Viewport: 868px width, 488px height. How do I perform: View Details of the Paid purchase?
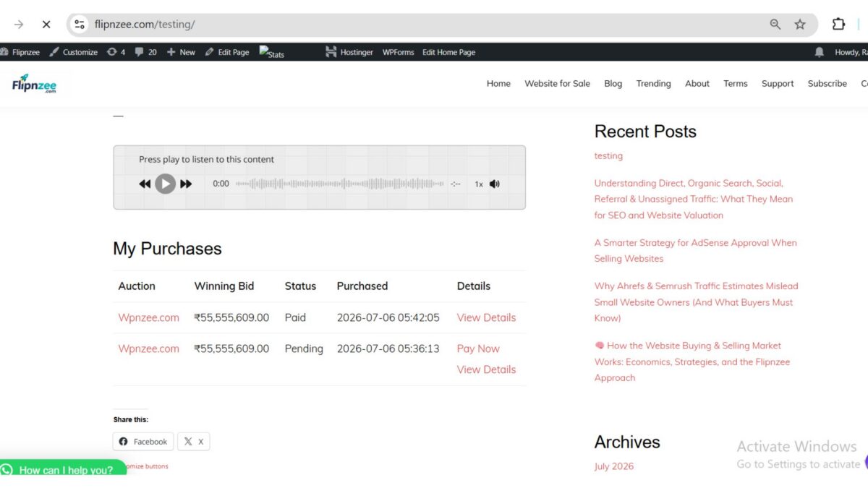click(486, 317)
